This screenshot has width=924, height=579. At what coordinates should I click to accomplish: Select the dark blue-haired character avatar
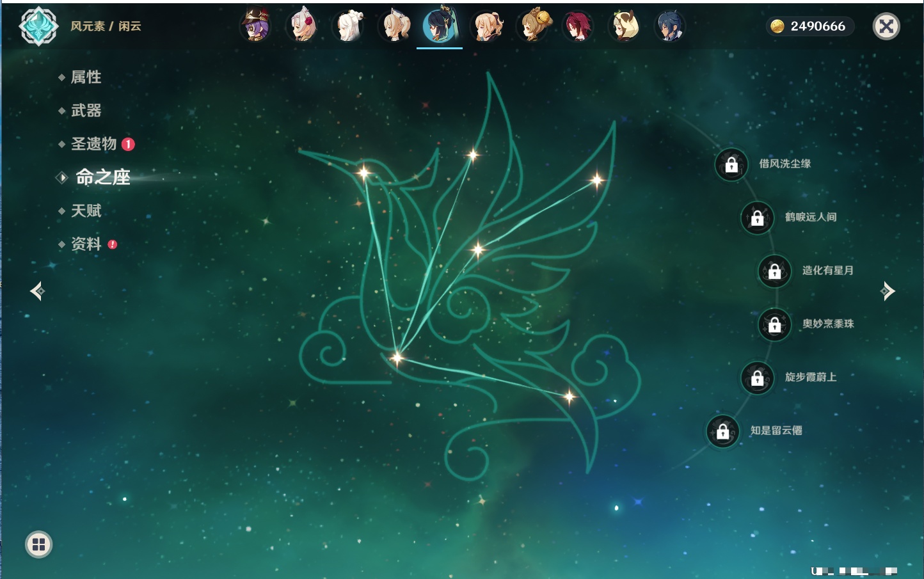coord(670,26)
